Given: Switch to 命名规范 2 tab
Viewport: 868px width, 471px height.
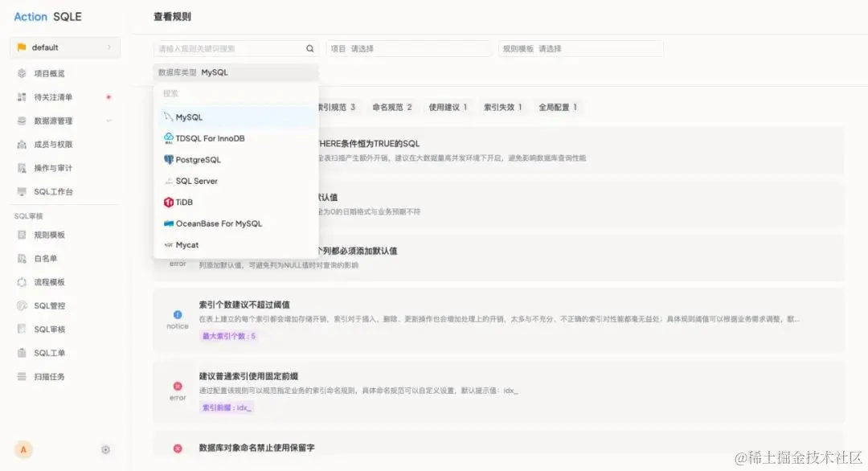Looking at the screenshot, I should click(x=392, y=108).
